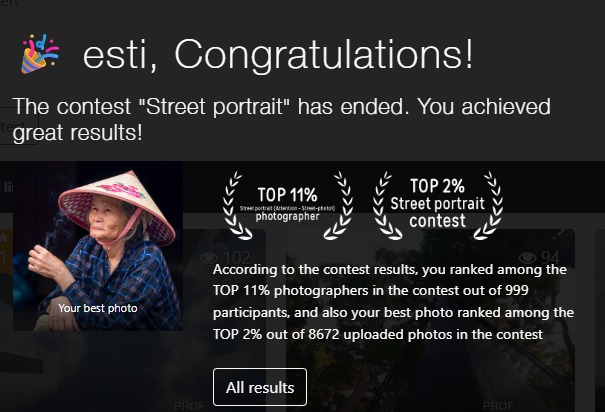Click the "Street portrait" contest ended message
This screenshot has height=412, width=605.
[282, 119]
